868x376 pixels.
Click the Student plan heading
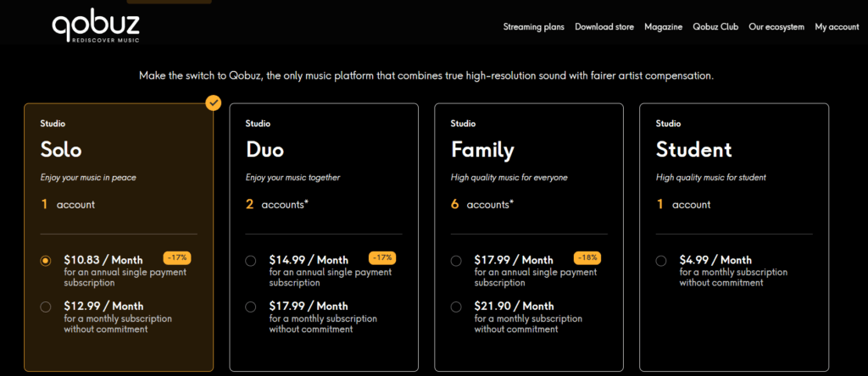(x=693, y=150)
